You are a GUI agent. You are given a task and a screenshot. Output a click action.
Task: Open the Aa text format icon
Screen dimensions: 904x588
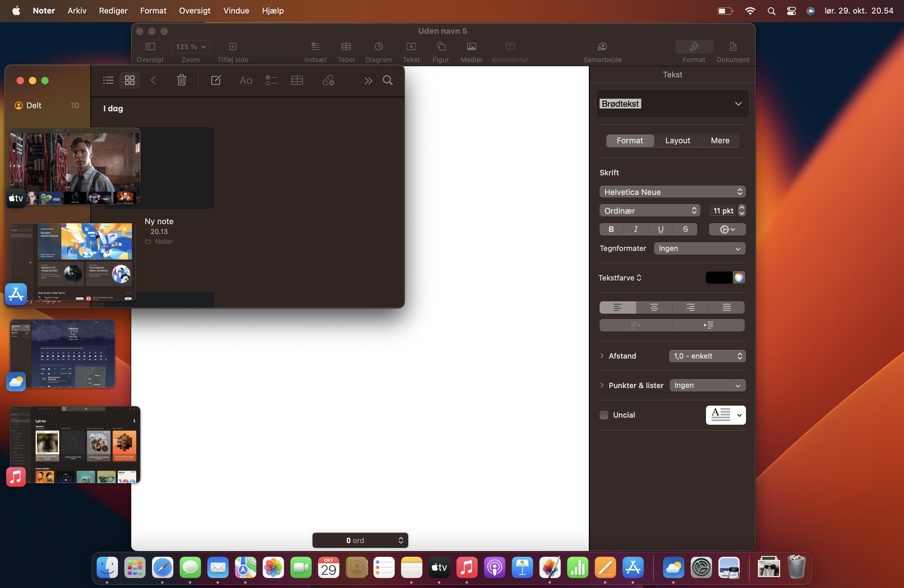246,80
